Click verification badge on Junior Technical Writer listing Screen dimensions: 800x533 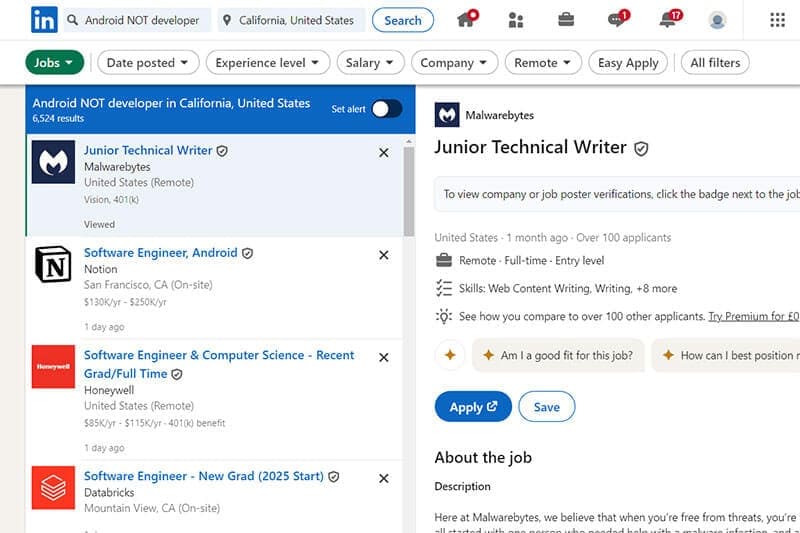222,151
